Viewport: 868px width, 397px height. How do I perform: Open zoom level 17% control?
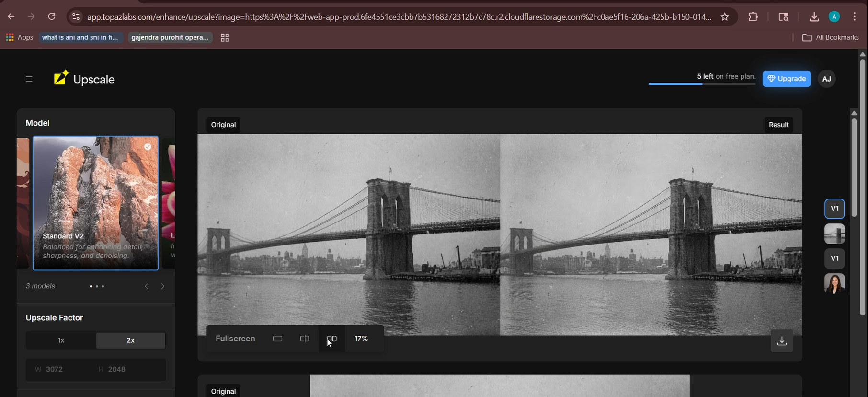361,339
